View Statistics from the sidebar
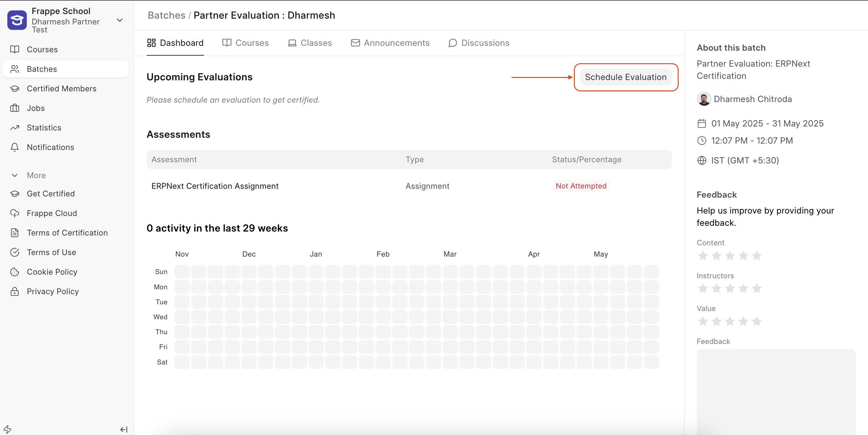This screenshot has width=868, height=435. (66, 128)
